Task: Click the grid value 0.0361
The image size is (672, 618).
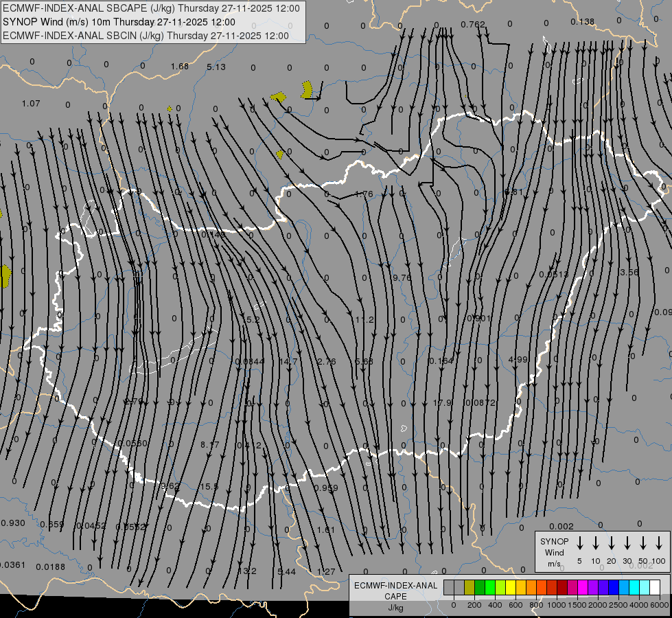Action: click(12, 565)
